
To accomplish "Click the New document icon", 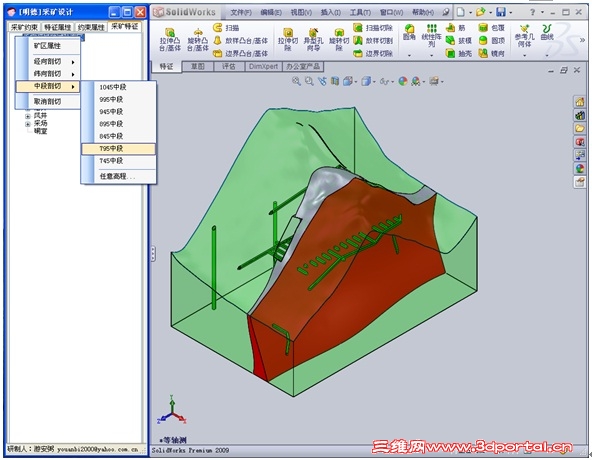I will [461, 12].
